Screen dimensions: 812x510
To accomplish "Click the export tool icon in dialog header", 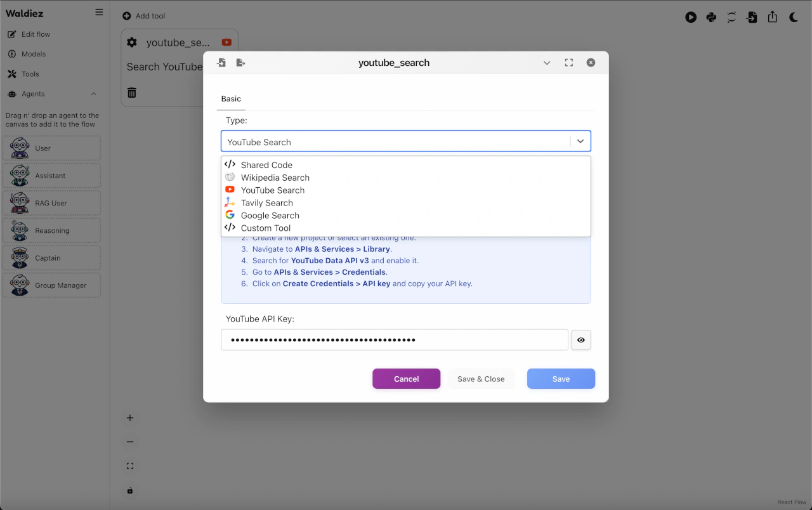I will [x=240, y=63].
